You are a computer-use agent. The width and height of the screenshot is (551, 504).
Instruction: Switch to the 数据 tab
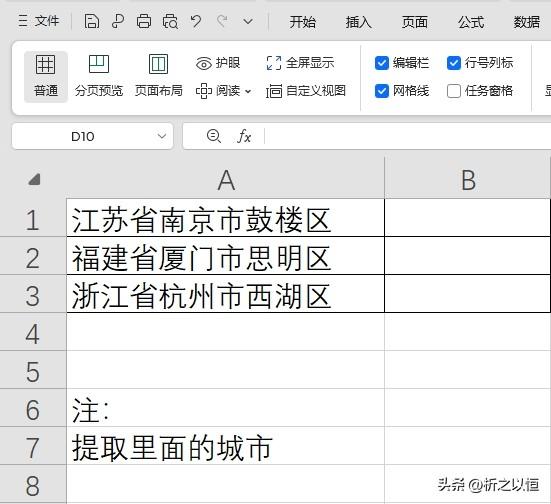click(x=527, y=22)
